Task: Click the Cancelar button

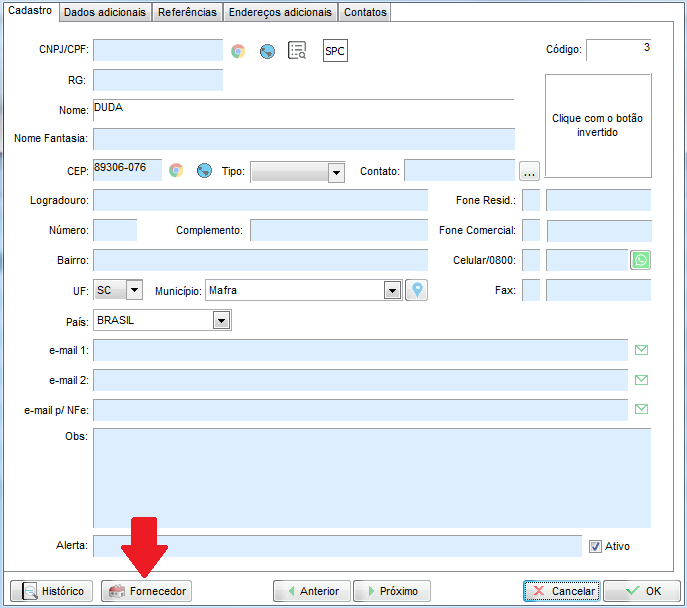Action: tap(561, 591)
